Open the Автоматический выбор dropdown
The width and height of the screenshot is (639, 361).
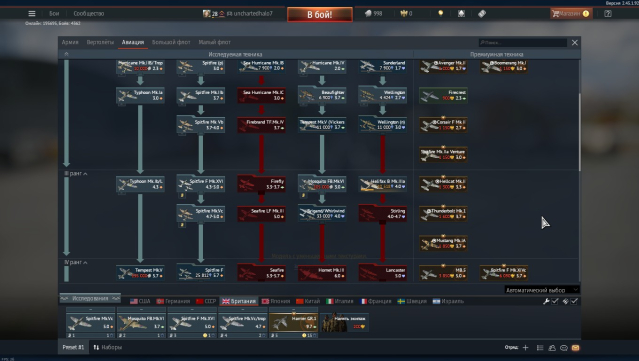[x=542, y=290]
